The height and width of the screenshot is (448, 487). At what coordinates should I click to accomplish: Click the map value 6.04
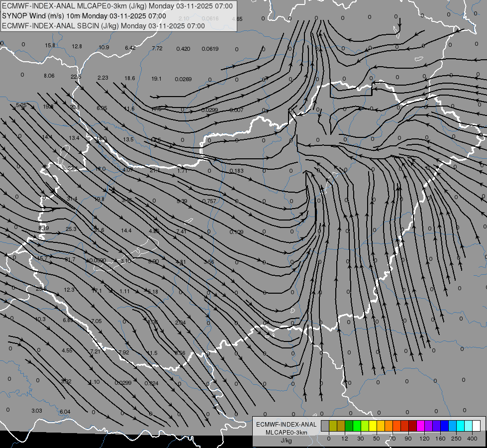click(65, 412)
